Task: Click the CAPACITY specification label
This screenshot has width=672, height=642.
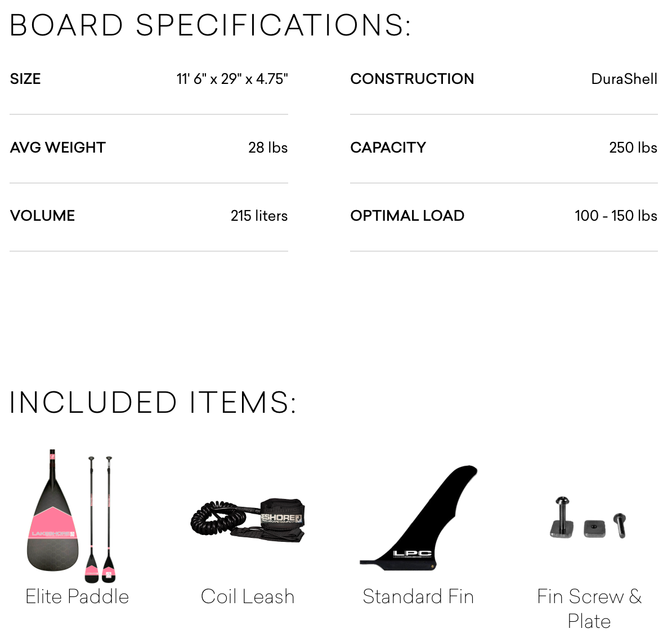Action: click(388, 148)
